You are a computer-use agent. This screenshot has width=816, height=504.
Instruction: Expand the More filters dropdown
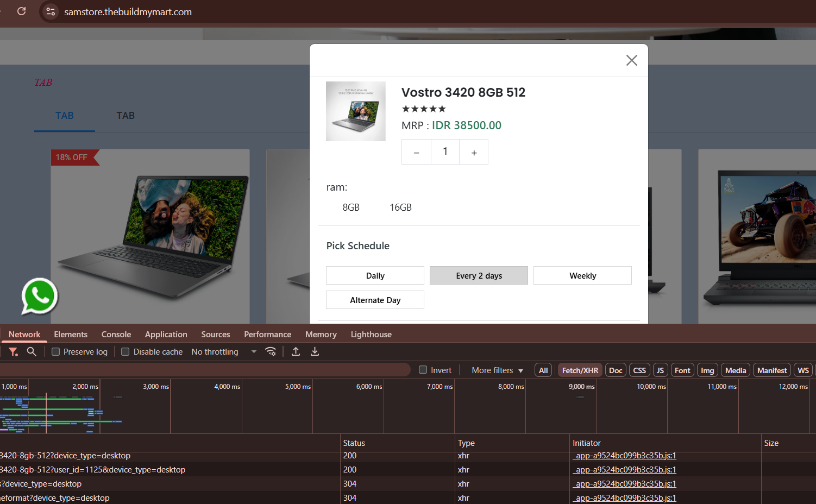pyautogui.click(x=498, y=370)
